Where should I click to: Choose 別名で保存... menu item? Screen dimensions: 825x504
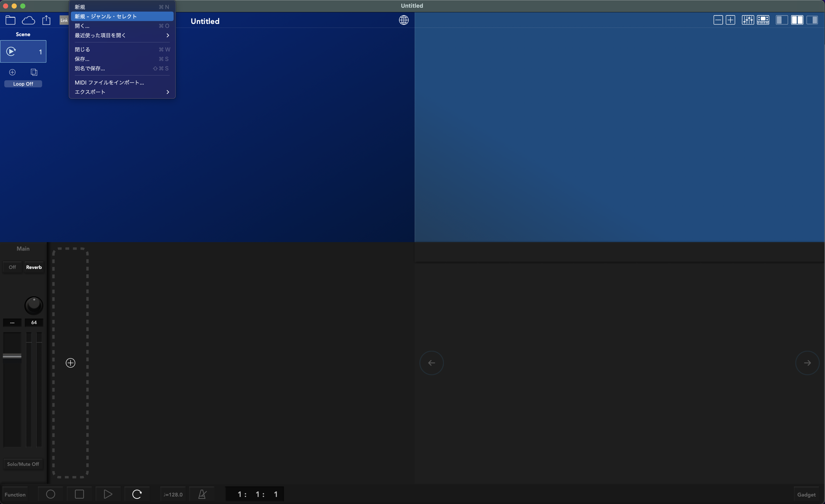point(122,68)
